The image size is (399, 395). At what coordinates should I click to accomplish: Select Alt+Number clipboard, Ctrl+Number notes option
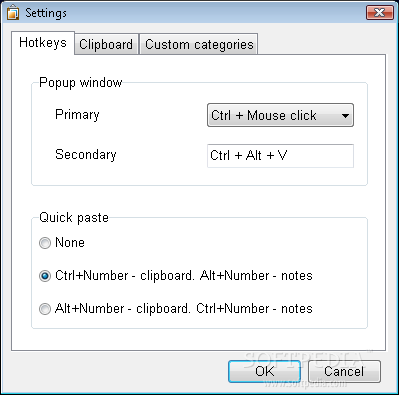coord(45,309)
